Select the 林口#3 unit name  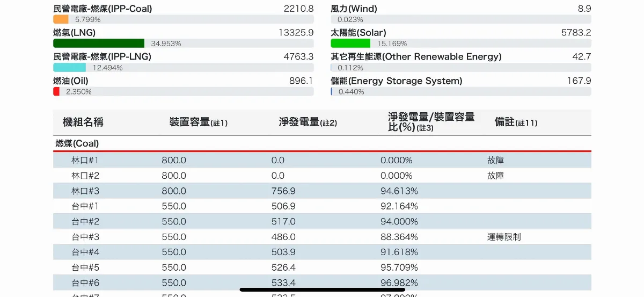[x=85, y=191]
